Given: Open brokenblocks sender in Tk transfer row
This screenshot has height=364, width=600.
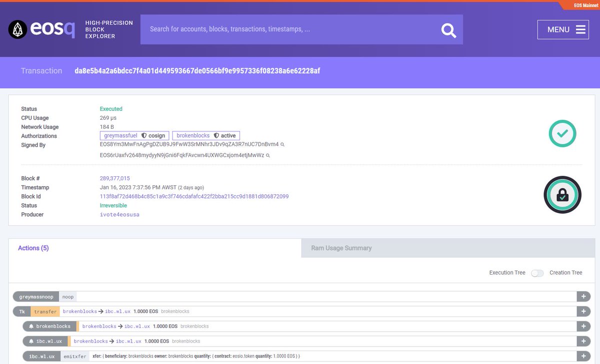Looking at the screenshot, I should point(80,311).
